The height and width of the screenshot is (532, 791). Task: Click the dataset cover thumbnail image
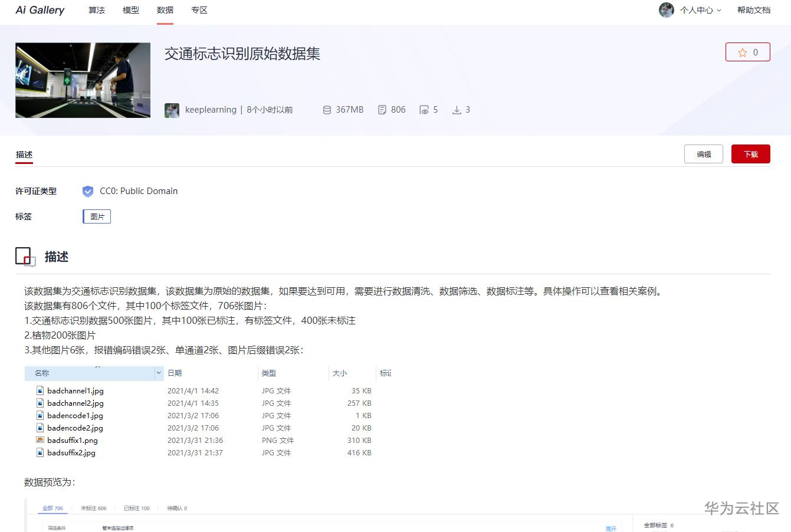[x=83, y=80]
